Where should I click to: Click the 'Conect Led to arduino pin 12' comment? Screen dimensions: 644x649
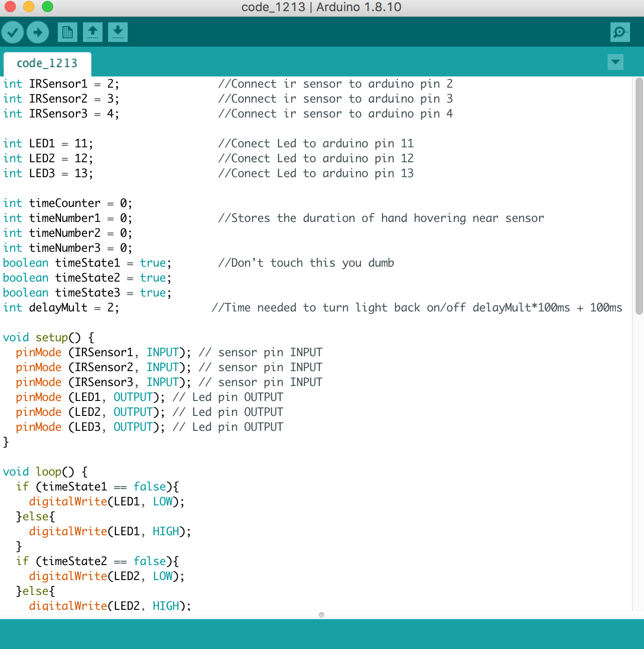(316, 159)
